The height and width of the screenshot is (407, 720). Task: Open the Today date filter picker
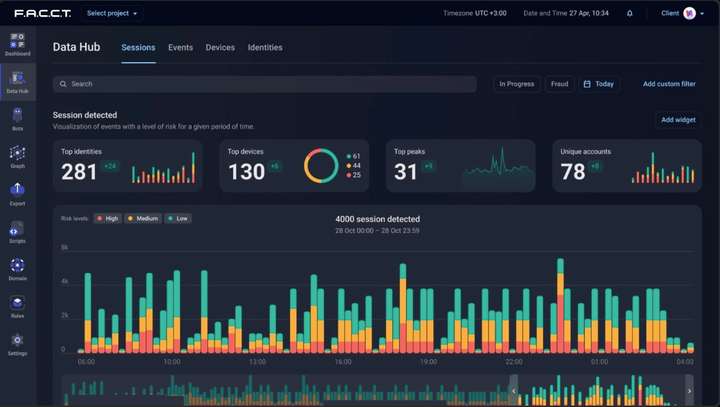point(599,84)
